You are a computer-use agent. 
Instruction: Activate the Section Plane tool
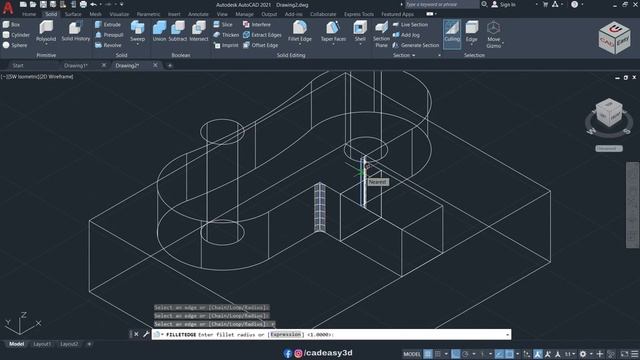coord(381,34)
